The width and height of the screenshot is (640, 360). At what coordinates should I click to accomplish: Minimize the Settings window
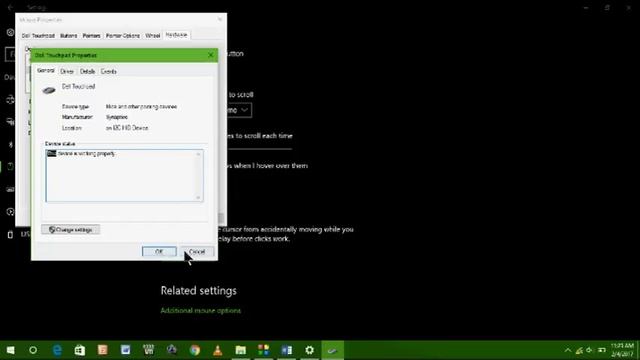pyautogui.click(x=586, y=7)
